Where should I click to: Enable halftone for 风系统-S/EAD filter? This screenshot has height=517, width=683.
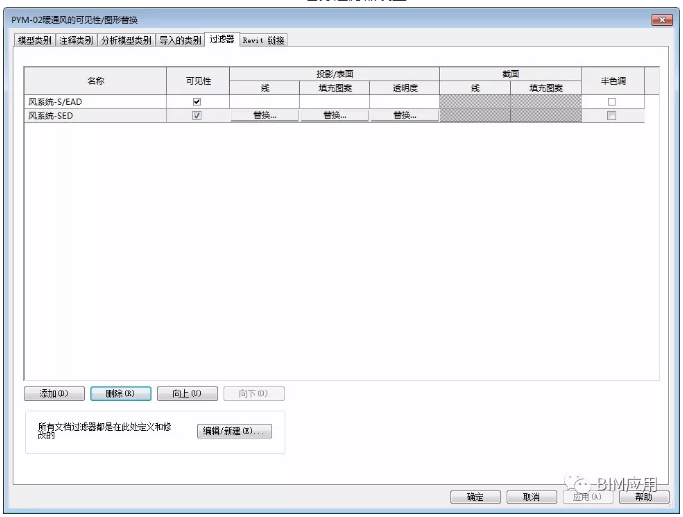pyautogui.click(x=612, y=102)
